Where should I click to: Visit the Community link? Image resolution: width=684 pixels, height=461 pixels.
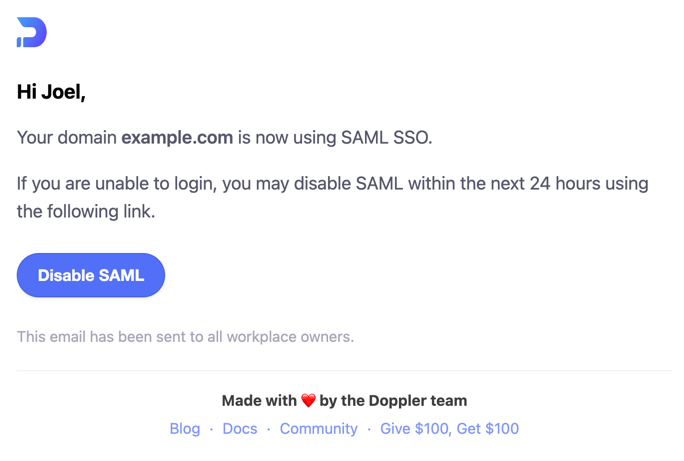click(318, 428)
